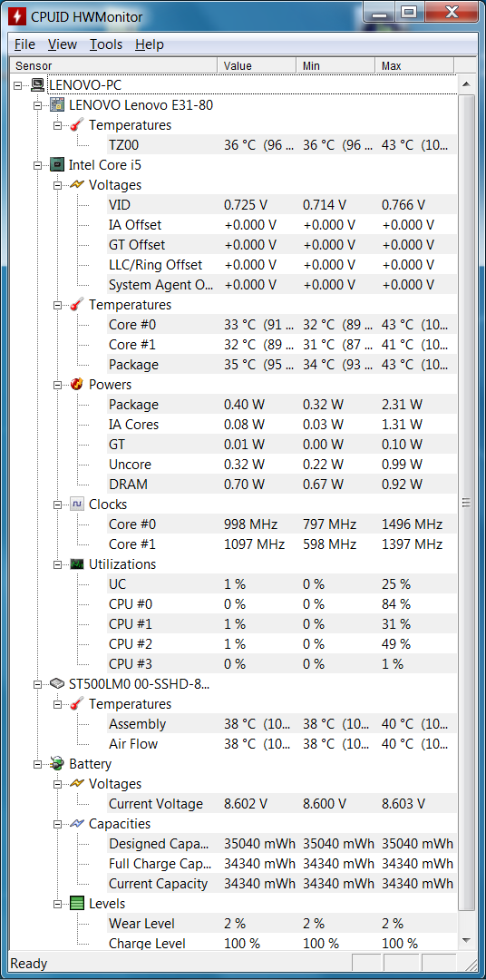Screen dimensions: 486x980
Task: Open the Tools menu
Action: point(106,44)
